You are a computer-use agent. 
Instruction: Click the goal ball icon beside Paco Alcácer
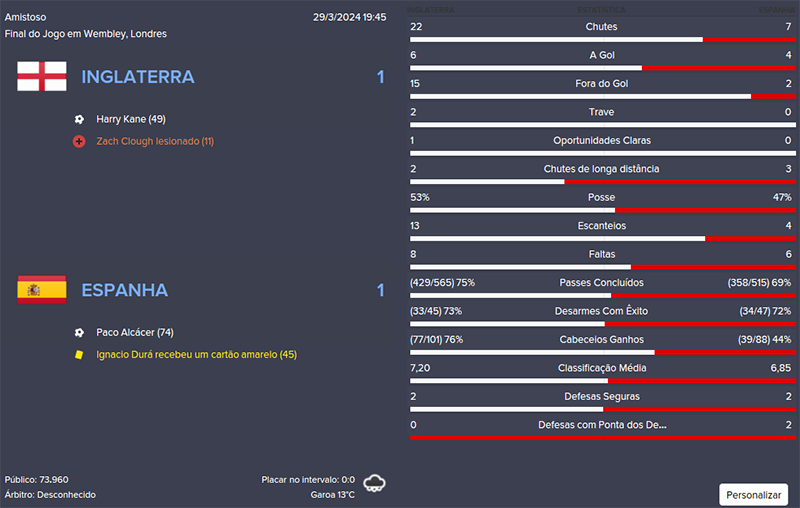[x=79, y=332]
